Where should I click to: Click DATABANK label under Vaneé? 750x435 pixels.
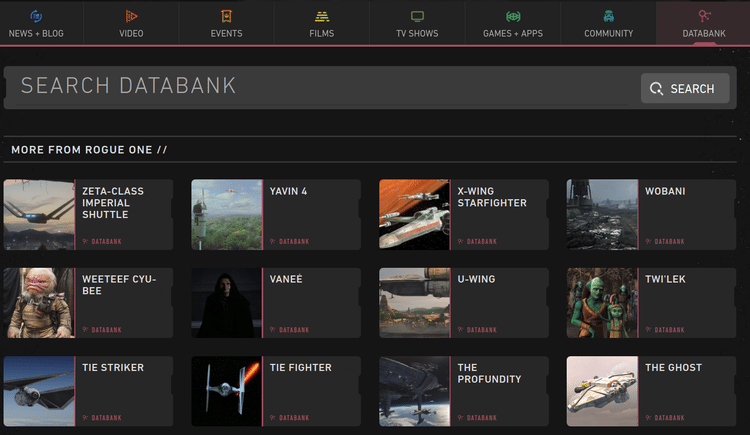[294, 330]
